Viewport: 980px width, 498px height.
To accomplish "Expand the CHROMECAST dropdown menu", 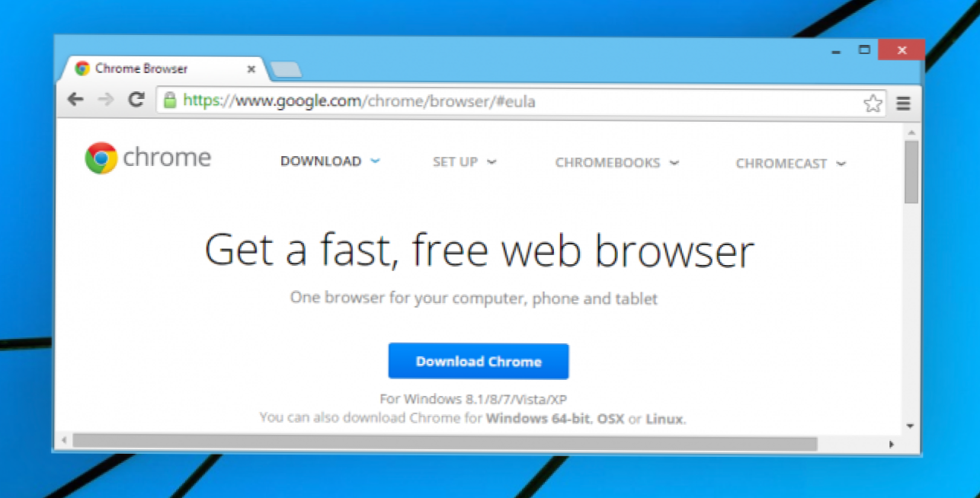I will click(x=790, y=164).
